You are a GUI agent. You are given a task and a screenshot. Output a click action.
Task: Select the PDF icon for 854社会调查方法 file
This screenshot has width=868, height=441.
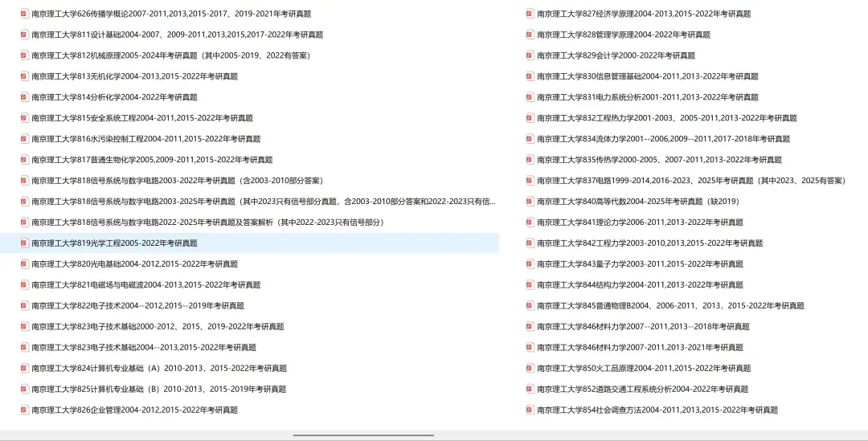tap(530, 410)
